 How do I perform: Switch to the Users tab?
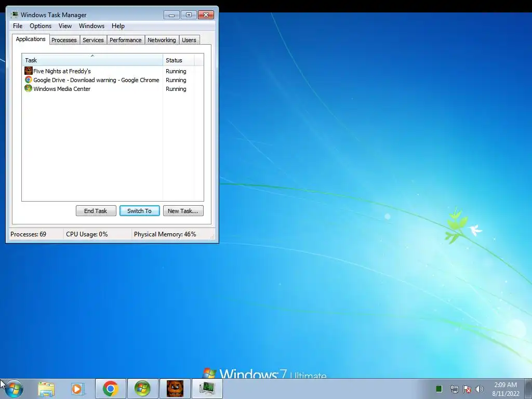[x=189, y=40]
